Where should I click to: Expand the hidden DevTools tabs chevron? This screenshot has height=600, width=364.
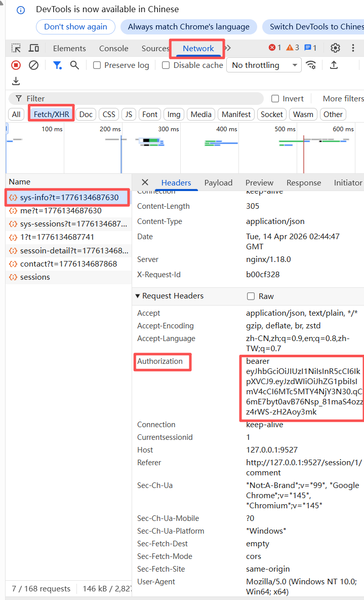coord(228,48)
